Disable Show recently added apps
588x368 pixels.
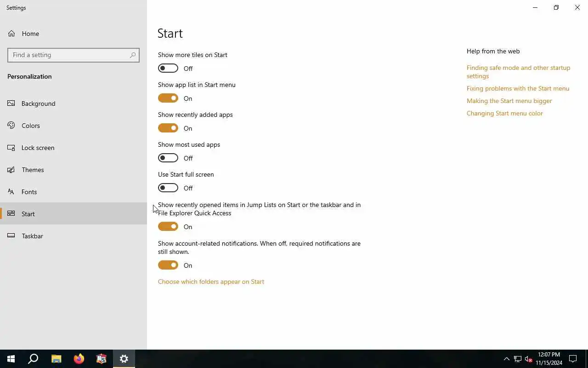[168, 128]
